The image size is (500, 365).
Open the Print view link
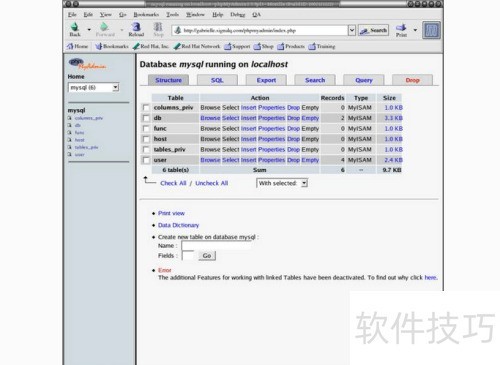[x=171, y=213]
